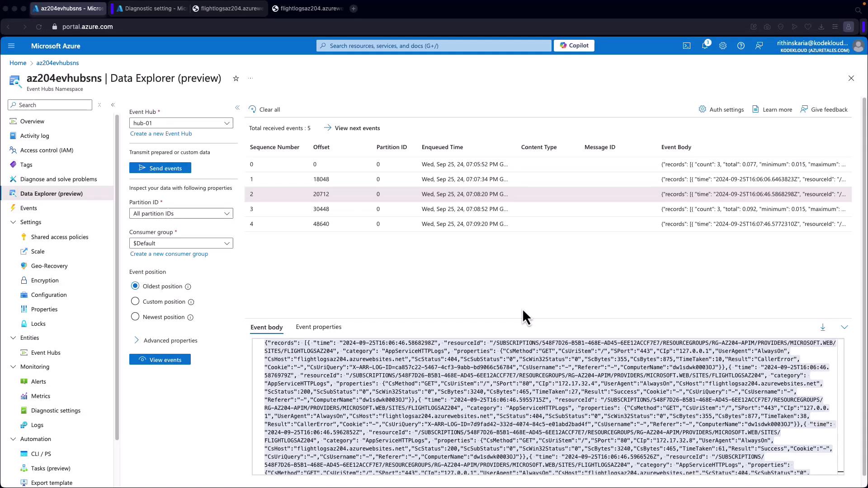The height and width of the screenshot is (488, 868).
Task: Click the Auth settings gear icon
Action: tap(702, 109)
